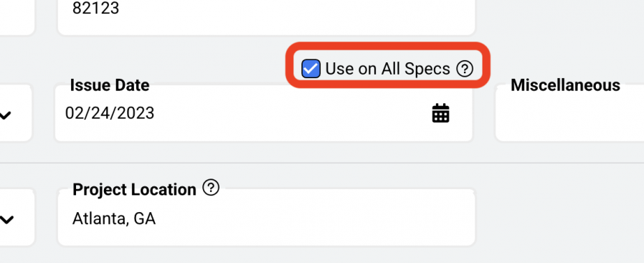Click the 'Atlanta, GA' location text
This screenshot has height=263, width=644.
coord(114,219)
